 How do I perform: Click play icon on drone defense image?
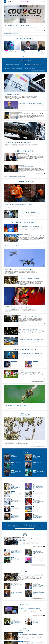click(44, 266)
